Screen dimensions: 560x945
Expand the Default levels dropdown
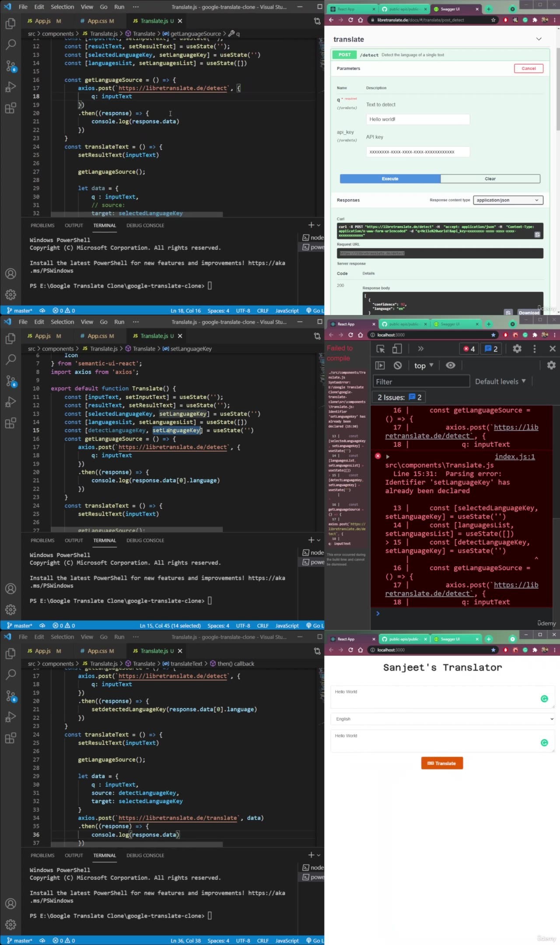[500, 381]
